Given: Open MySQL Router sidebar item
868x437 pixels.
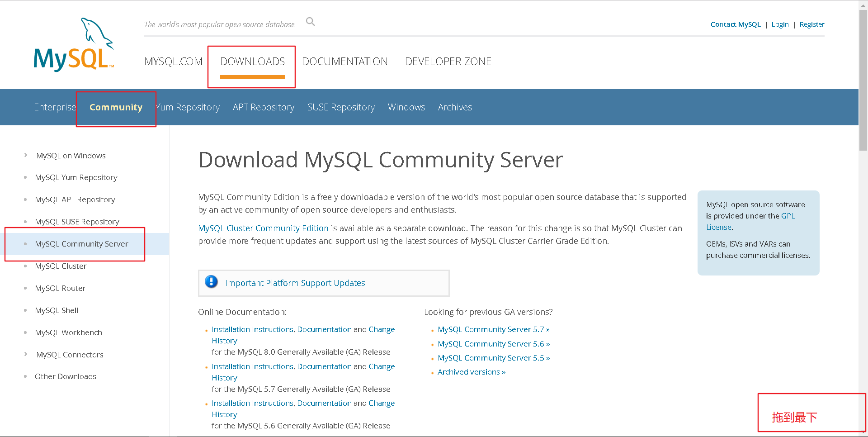Looking at the screenshot, I should pyautogui.click(x=60, y=288).
